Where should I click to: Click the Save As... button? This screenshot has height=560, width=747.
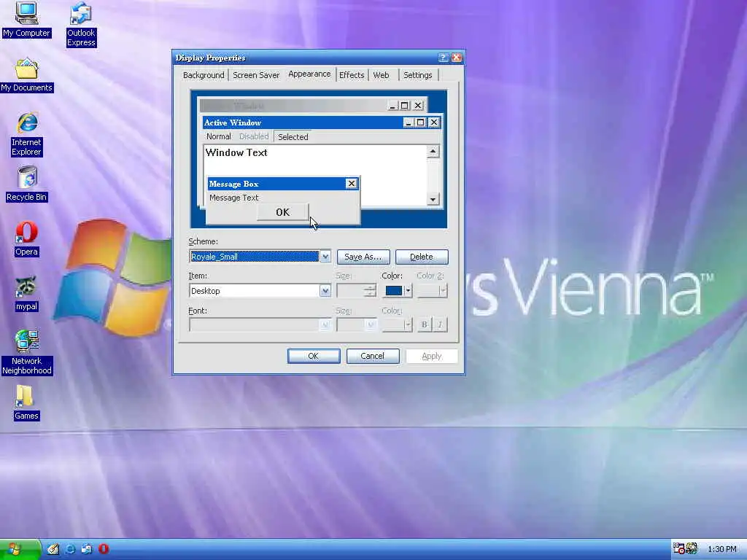coord(363,257)
